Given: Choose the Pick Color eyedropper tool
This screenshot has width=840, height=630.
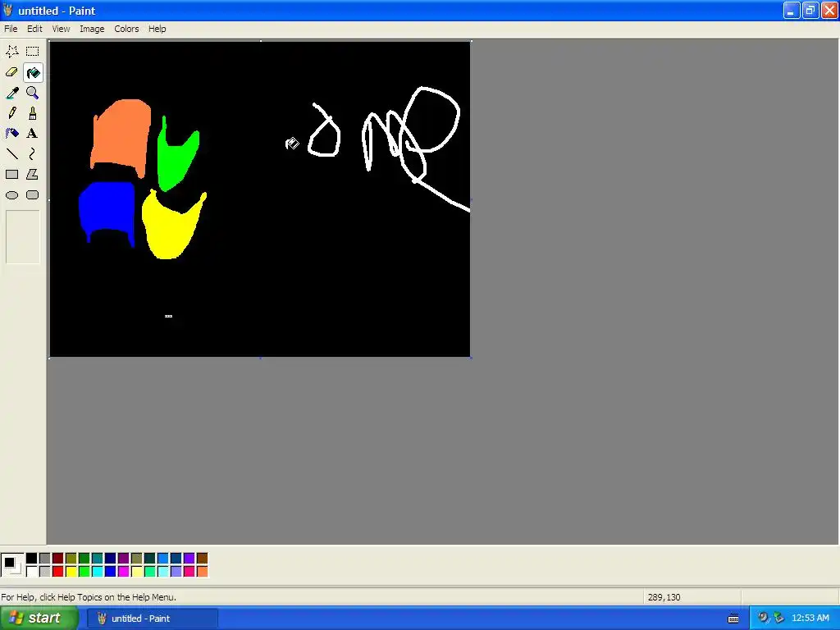Looking at the screenshot, I should point(11,93).
